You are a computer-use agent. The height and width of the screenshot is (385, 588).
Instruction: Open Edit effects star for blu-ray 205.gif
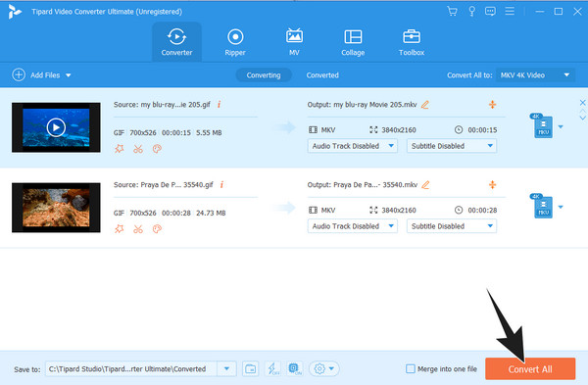[120, 149]
